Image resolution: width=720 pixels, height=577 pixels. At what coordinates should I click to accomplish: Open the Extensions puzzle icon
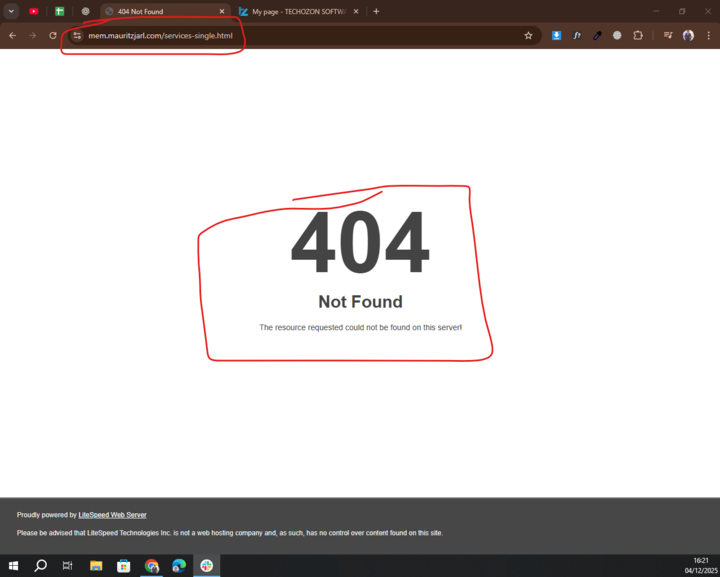(638, 35)
